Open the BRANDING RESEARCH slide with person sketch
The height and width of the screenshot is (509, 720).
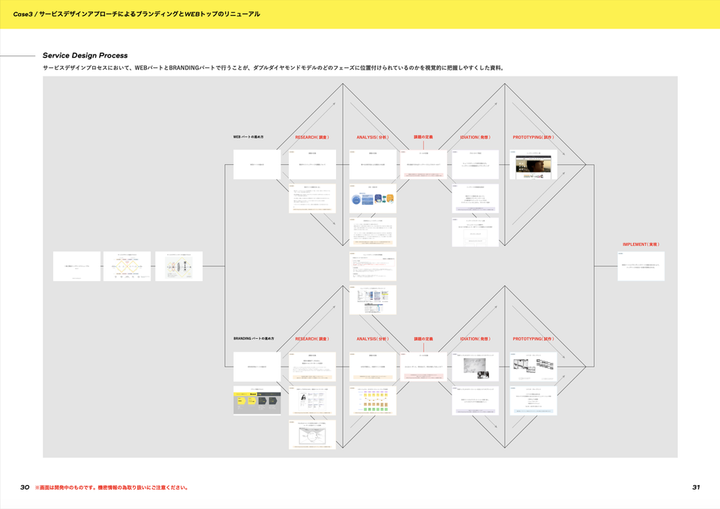[x=312, y=401]
